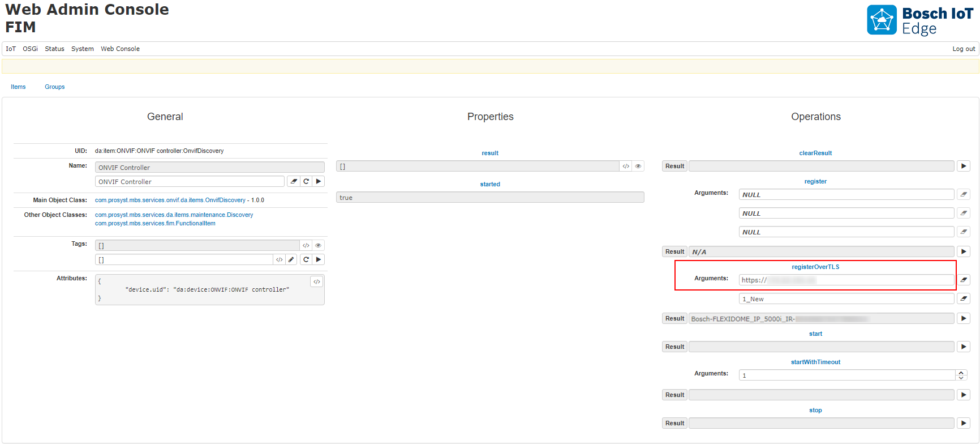Image resolution: width=980 pixels, height=444 pixels.
Task: Apply the Tags value with play button
Action: point(319,259)
